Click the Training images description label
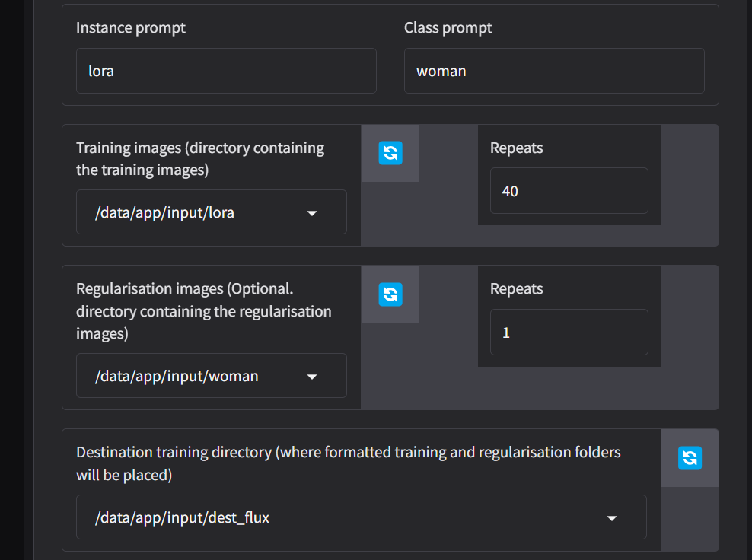 (200, 158)
